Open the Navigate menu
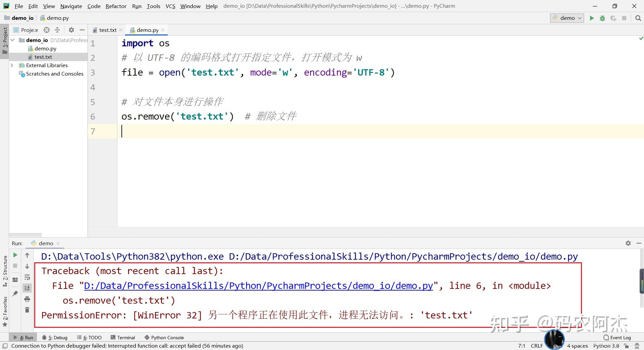 [71, 6]
